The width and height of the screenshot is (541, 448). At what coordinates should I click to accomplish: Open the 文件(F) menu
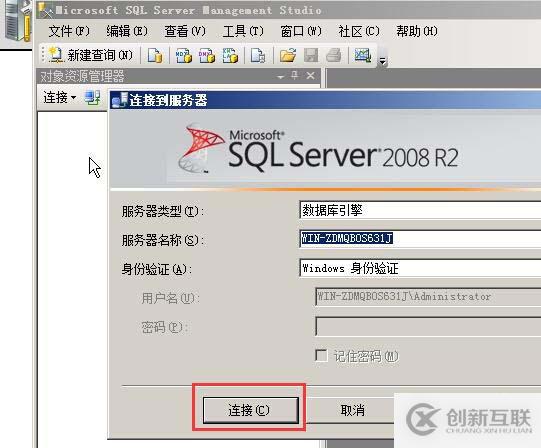(x=69, y=31)
